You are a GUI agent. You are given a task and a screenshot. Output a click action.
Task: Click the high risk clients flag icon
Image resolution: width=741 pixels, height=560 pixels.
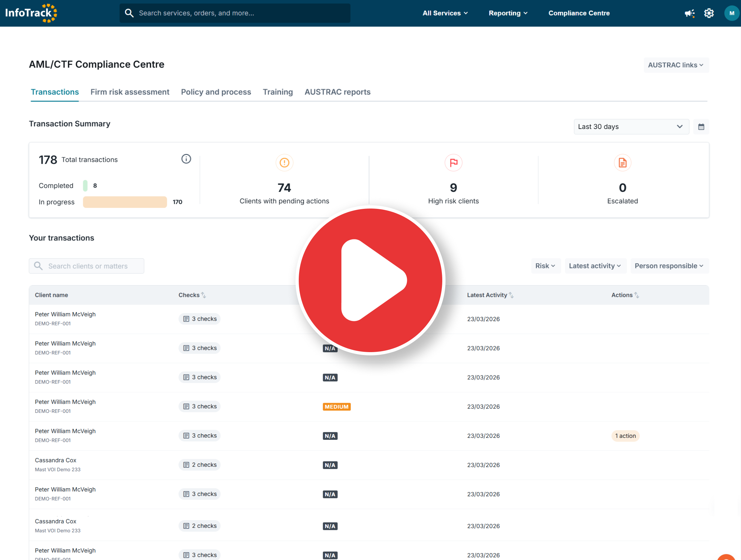(x=453, y=163)
